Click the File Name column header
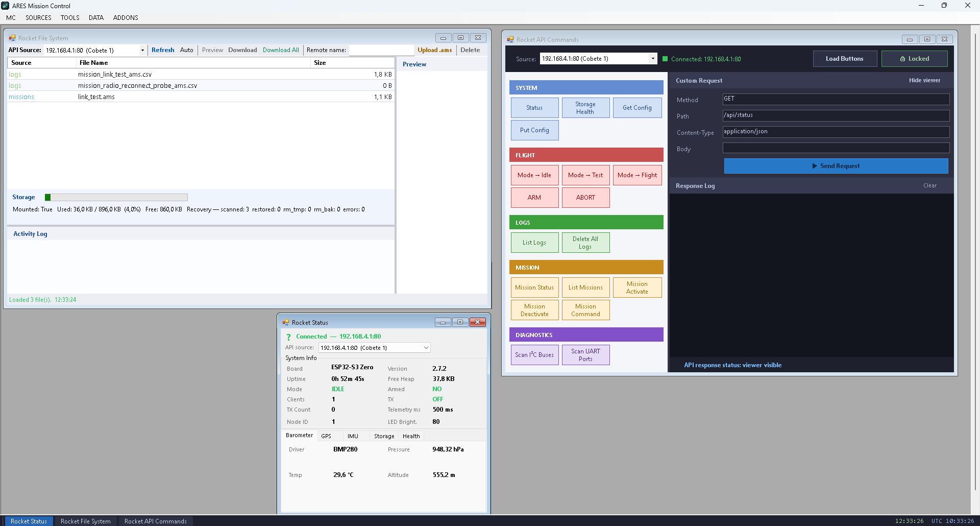 click(x=193, y=63)
